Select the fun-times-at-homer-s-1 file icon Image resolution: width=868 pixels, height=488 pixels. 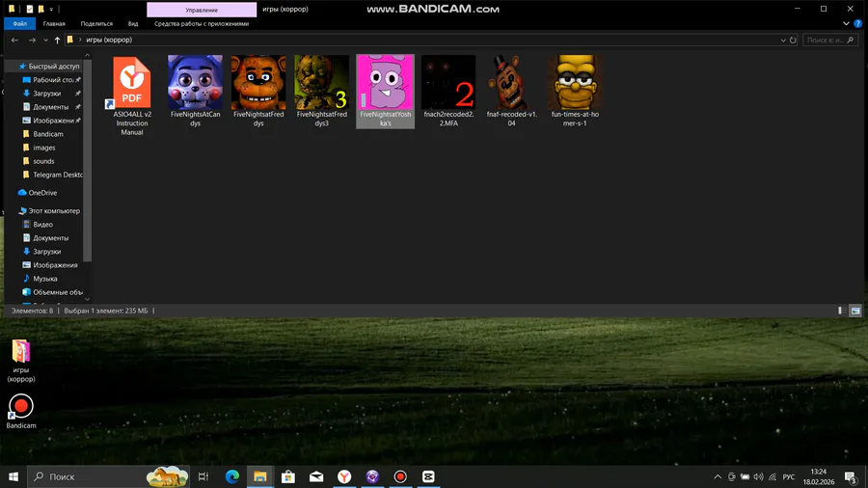pyautogui.click(x=575, y=92)
